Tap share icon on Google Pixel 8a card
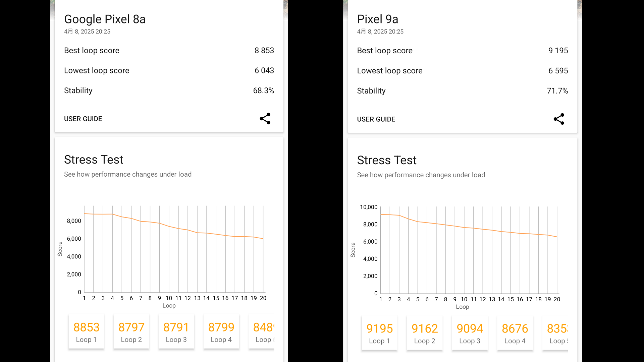Image resolution: width=644 pixels, height=362 pixels. pyautogui.click(x=265, y=119)
